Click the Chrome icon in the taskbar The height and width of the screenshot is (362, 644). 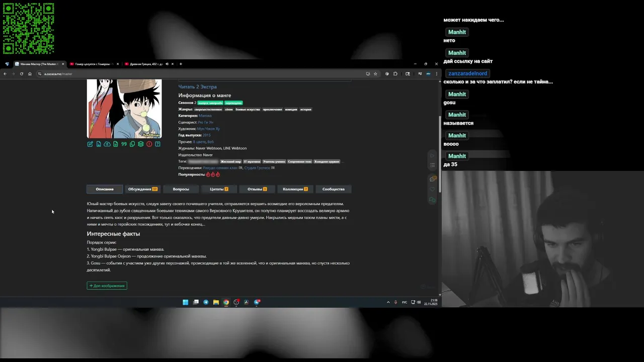(x=226, y=302)
